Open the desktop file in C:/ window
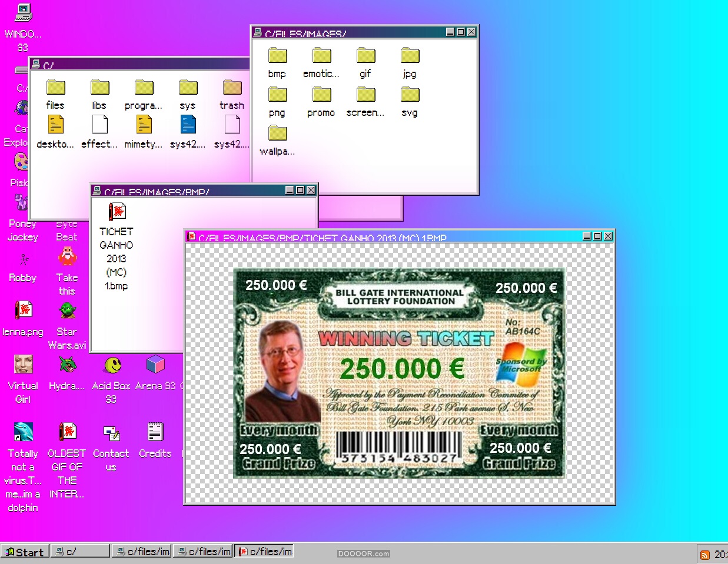Screen dimensions: 728x564 coord(55,124)
